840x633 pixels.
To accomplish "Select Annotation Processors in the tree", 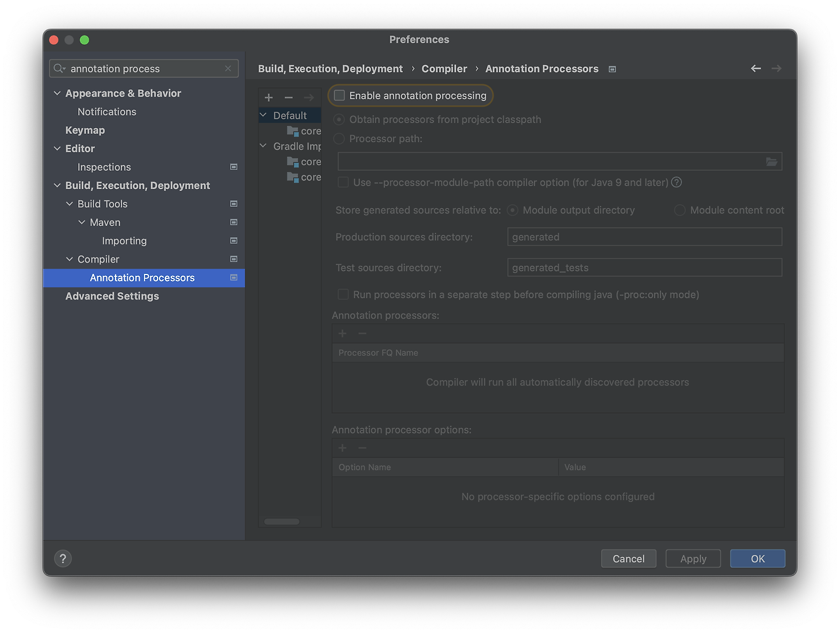I will point(144,278).
